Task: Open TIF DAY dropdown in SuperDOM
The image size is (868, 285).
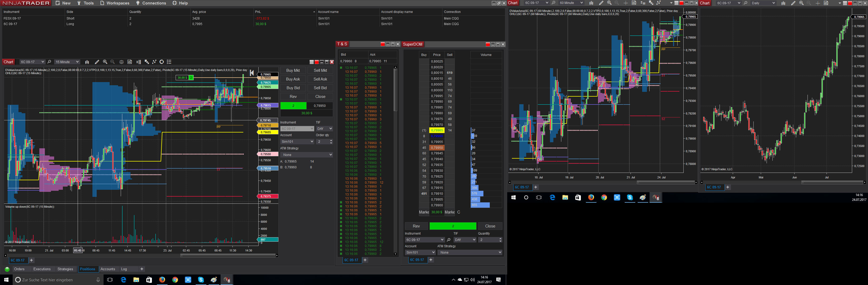Action: pos(465,240)
